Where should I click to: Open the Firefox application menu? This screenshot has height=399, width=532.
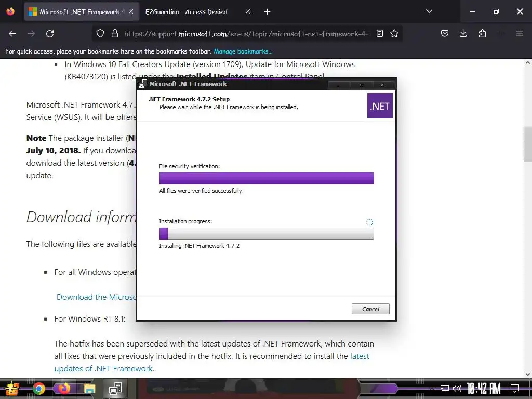tap(520, 33)
